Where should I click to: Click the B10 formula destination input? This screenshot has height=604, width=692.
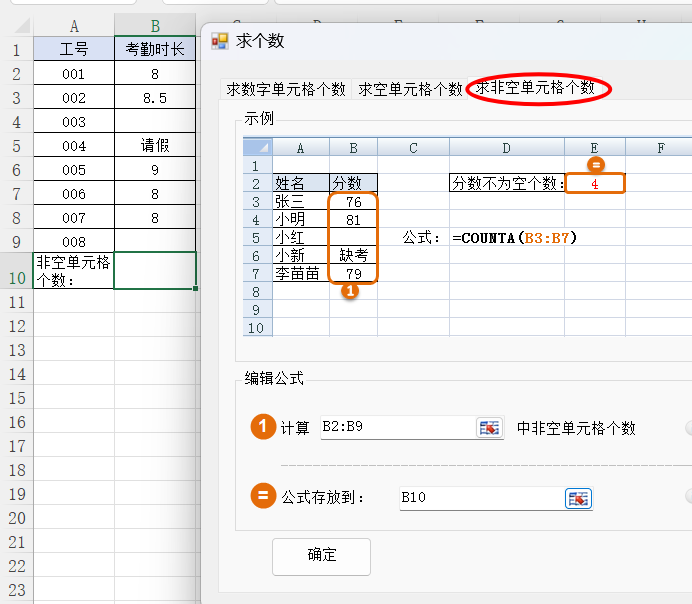pyautogui.click(x=480, y=498)
